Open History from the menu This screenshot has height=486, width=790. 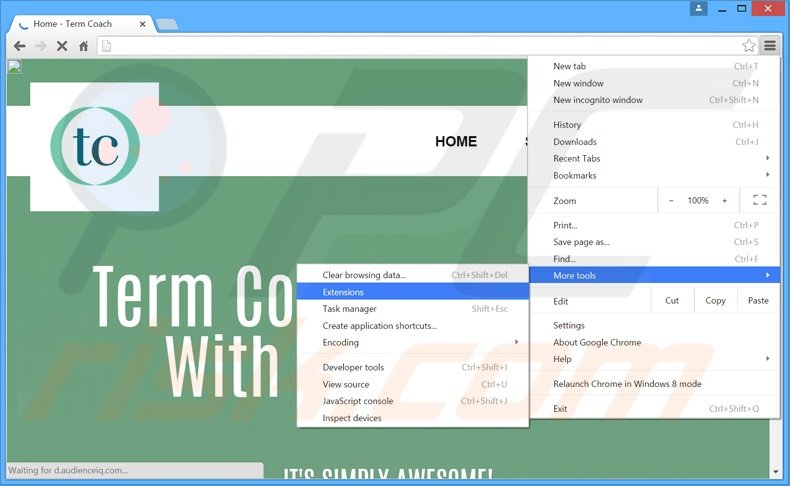pyautogui.click(x=654, y=124)
